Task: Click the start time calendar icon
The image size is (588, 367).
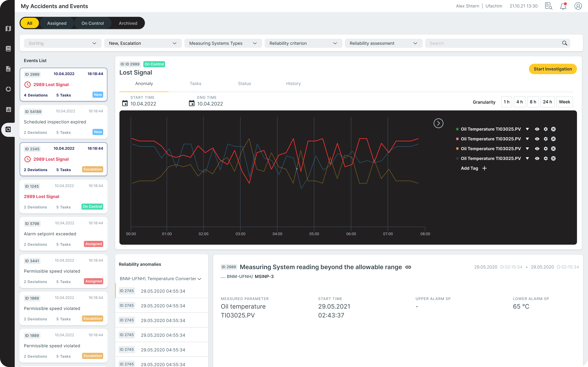Action: [125, 103]
